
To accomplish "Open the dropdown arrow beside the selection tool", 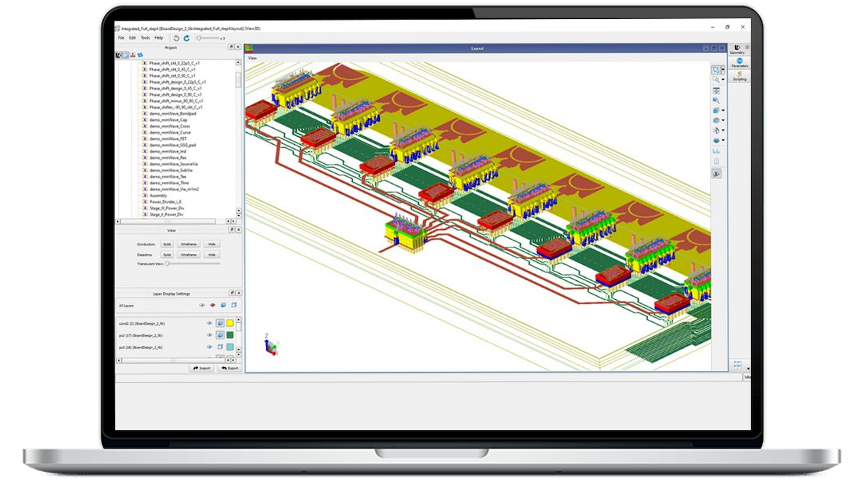I will coord(723,70).
